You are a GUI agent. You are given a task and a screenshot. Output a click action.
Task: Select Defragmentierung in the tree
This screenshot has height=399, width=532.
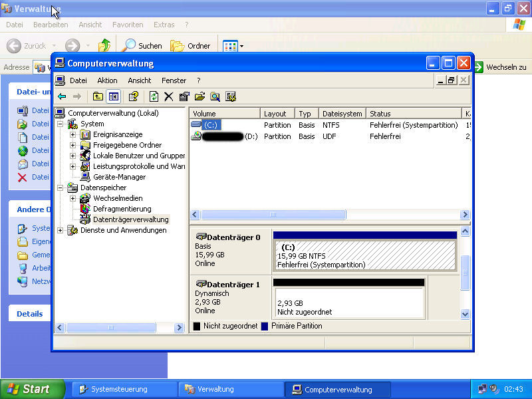(122, 209)
